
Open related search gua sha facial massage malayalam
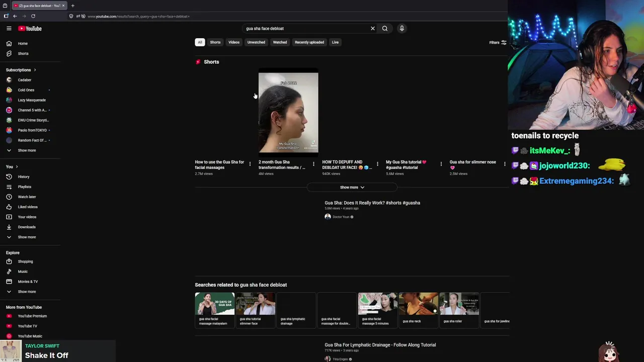click(x=215, y=310)
